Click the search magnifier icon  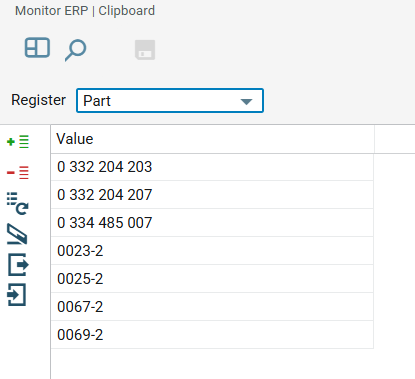tap(75, 50)
